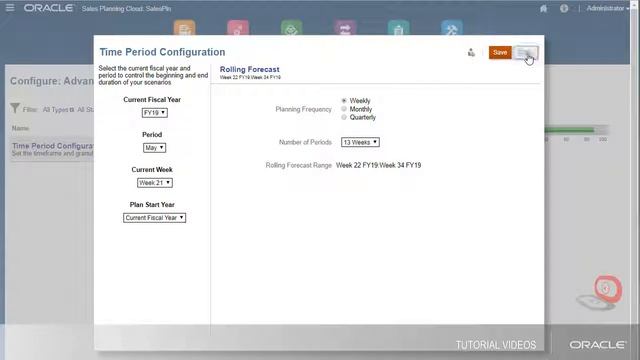The width and height of the screenshot is (640, 360).
Task: Open the Current Fiscal Year FY19 dropdown
Action: (154, 113)
